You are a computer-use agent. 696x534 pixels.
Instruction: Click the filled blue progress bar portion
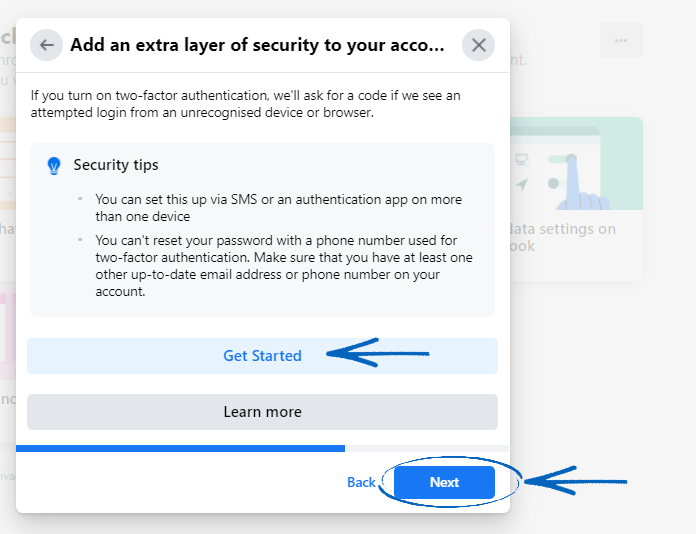pos(180,448)
